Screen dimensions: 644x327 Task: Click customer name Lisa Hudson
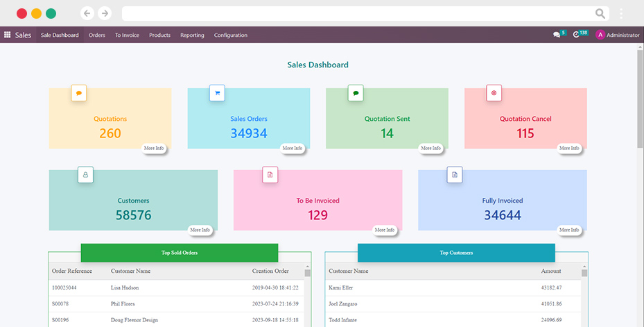coord(125,287)
